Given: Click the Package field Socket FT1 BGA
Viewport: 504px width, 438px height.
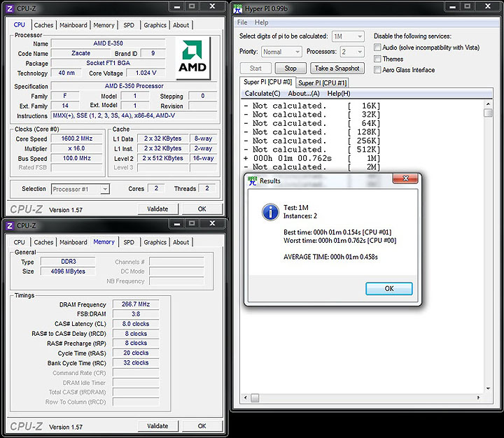Looking at the screenshot, I should (108, 63).
